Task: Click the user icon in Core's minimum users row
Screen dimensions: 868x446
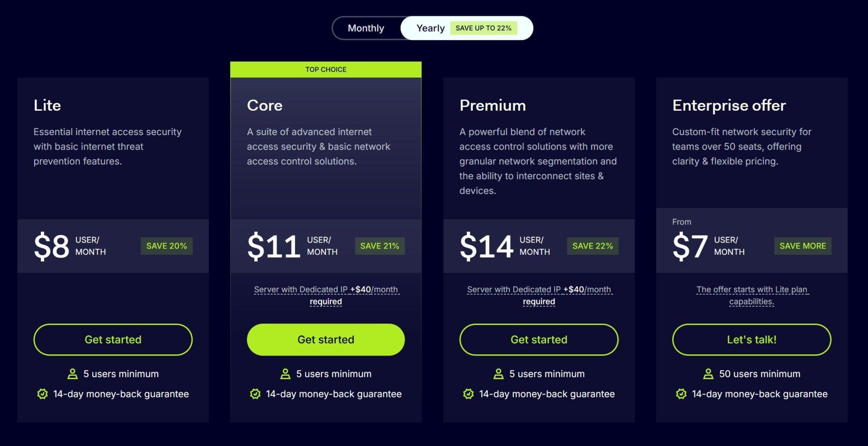Action: [285, 374]
